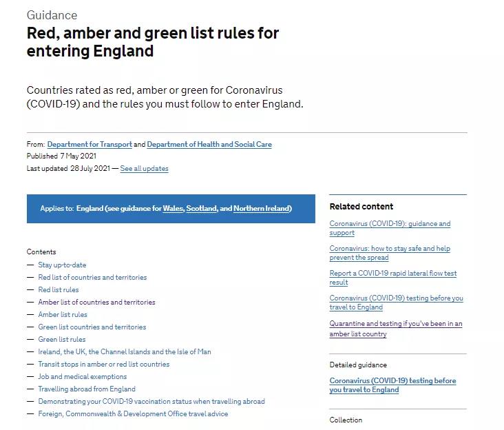Viewport: 504px width, 430px height.
Task: Open Report a COVID-19 rapid lateral flow test result
Action: click(392, 278)
